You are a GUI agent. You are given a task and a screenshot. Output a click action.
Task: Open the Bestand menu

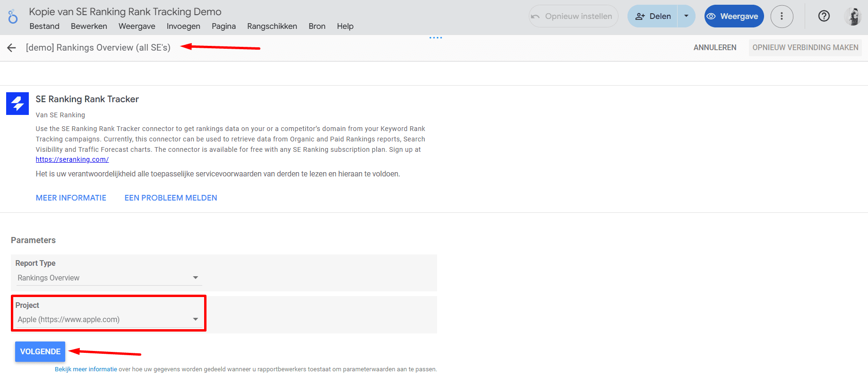pyautogui.click(x=44, y=26)
